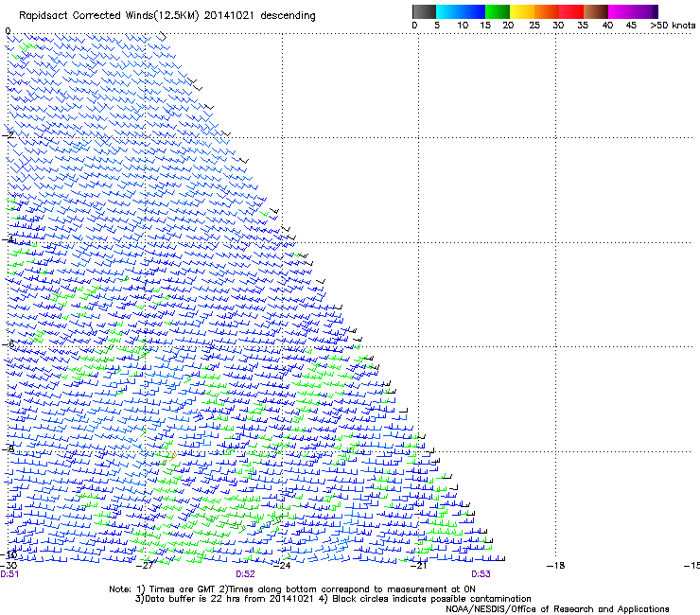Click the purple "0:53" time label
The width and height of the screenshot is (700, 615).
coord(481,574)
